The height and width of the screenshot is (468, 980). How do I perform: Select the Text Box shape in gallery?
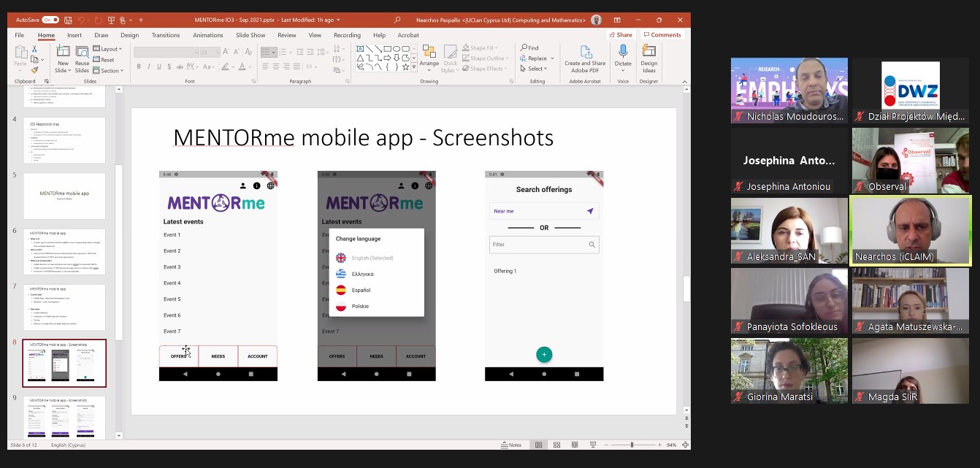point(361,49)
